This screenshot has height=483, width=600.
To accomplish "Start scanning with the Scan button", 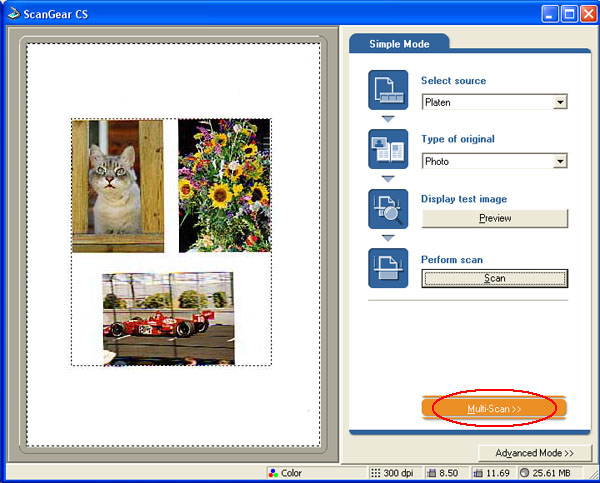I will [x=495, y=278].
